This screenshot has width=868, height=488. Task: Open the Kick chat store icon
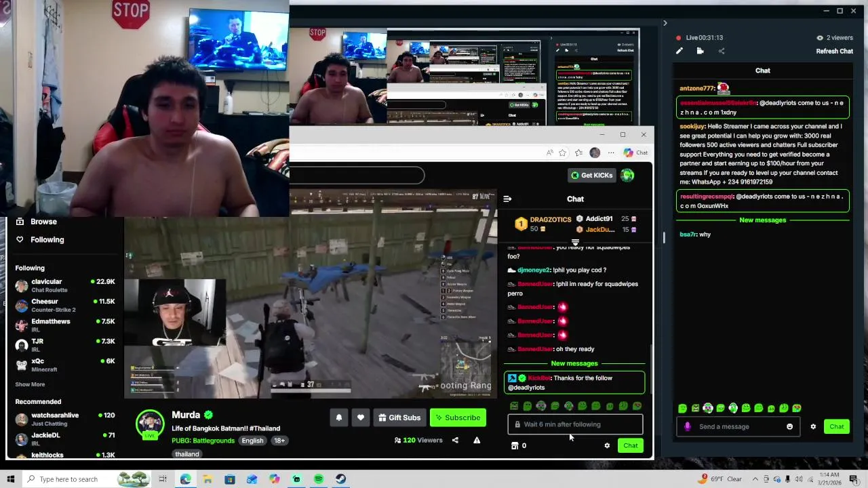(515, 445)
